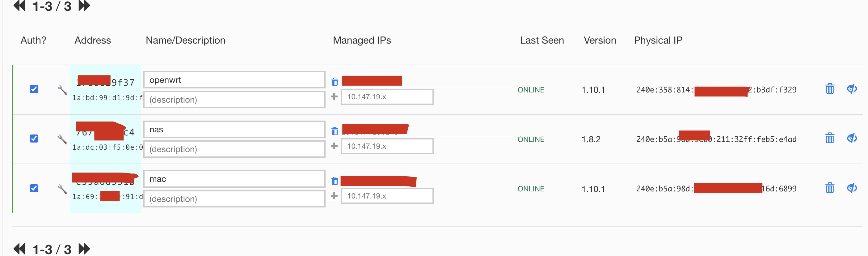Image resolution: width=868 pixels, height=256 pixels.
Task: Click description field under openwrt name
Action: point(234,100)
